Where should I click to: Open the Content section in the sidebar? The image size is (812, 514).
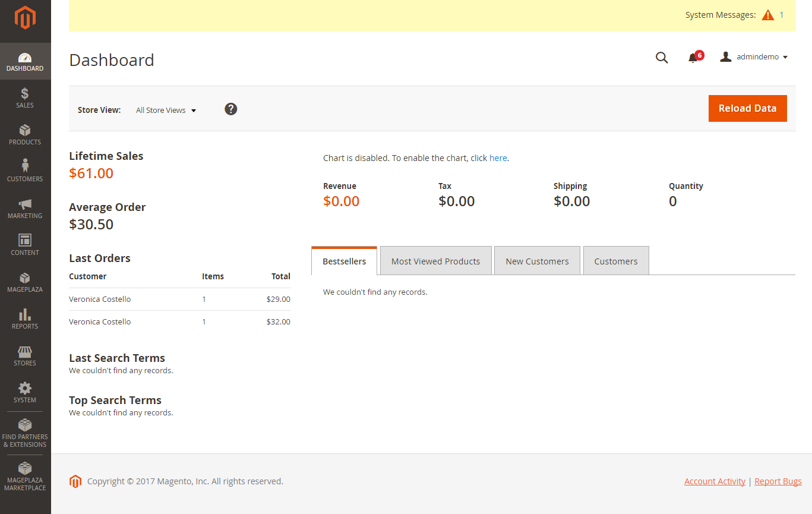point(24,244)
